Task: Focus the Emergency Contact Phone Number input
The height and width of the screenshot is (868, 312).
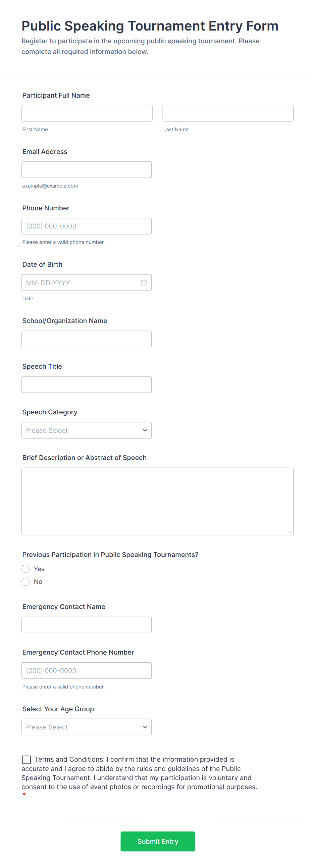Action: (86, 670)
